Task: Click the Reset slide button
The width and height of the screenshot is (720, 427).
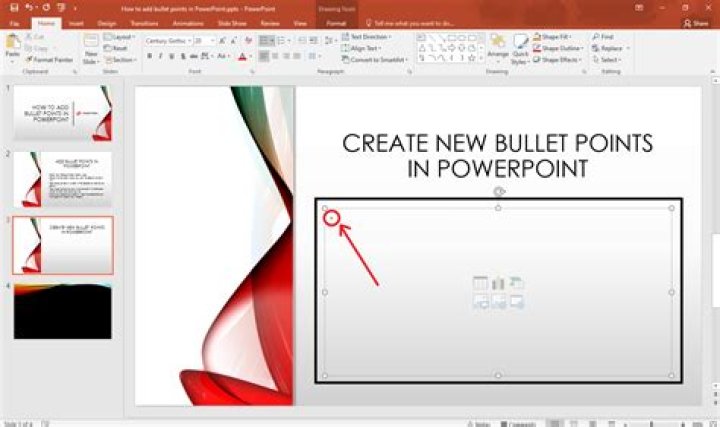Action: [x=116, y=48]
